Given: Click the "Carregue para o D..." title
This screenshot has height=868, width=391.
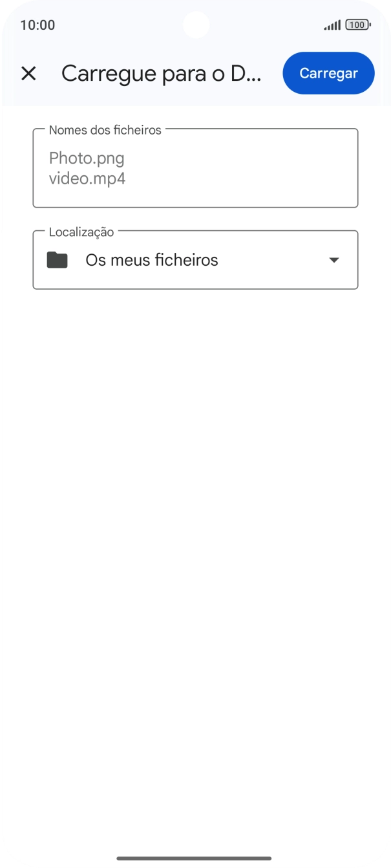Looking at the screenshot, I should 162,74.
